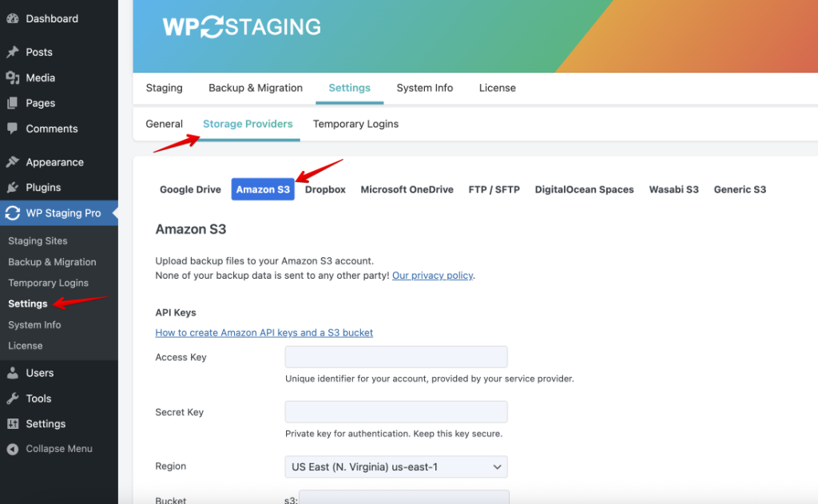The image size is (818, 504).
Task: Select the Dropbox storage provider
Action: (x=325, y=189)
